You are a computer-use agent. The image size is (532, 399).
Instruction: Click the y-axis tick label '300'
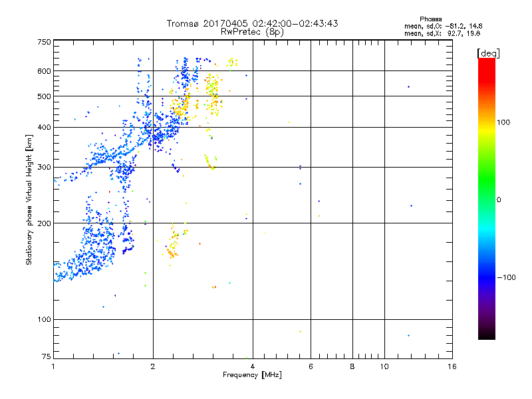44,168
